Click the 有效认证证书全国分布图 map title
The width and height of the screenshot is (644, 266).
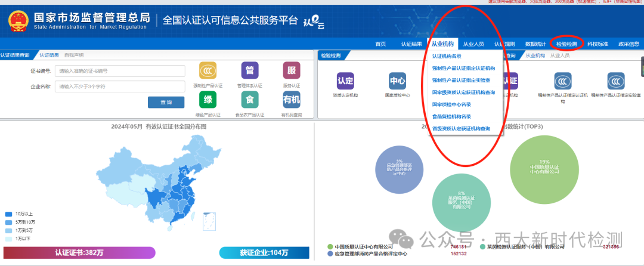pyautogui.click(x=159, y=126)
